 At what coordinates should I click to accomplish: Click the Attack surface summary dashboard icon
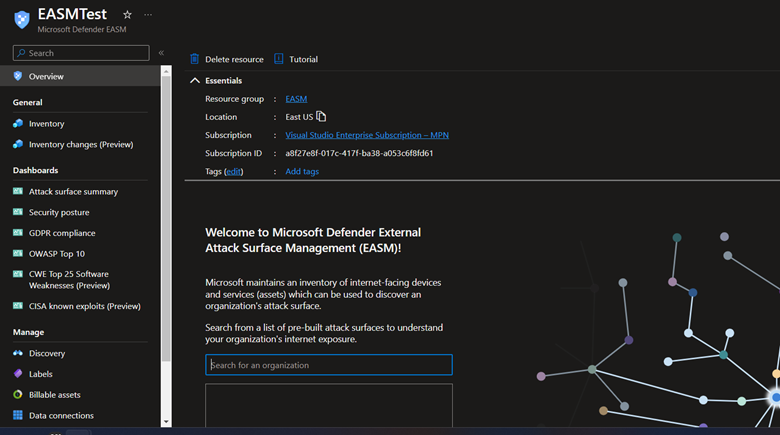[18, 191]
